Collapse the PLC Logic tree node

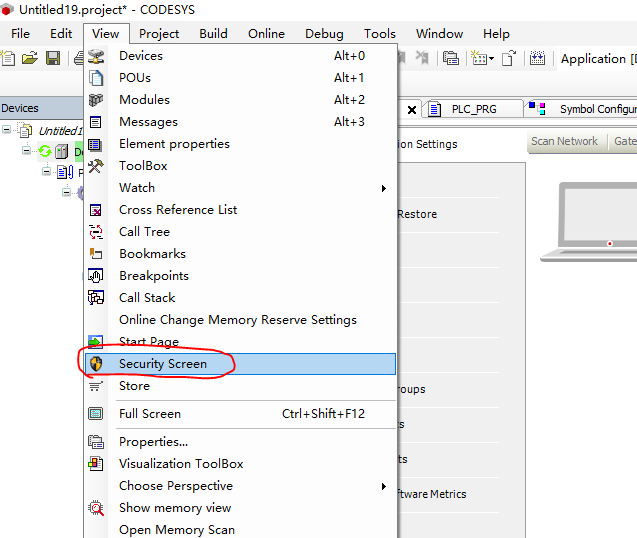(47, 171)
